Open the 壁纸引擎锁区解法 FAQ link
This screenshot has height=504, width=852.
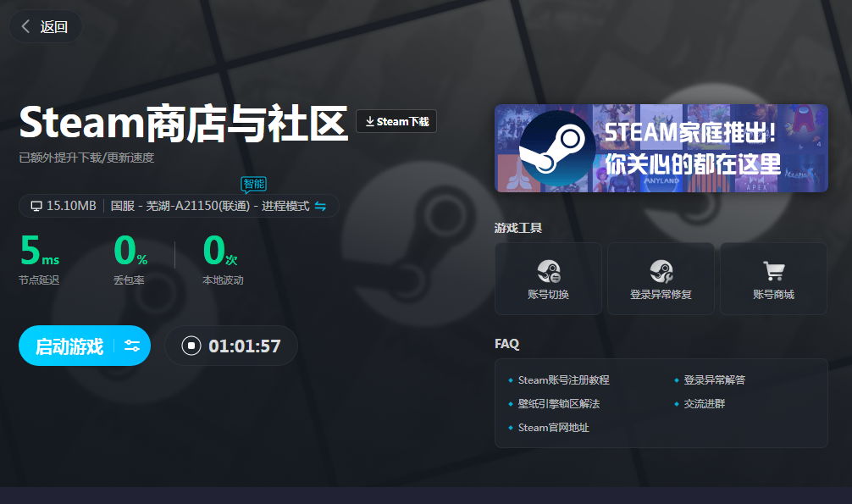click(558, 404)
